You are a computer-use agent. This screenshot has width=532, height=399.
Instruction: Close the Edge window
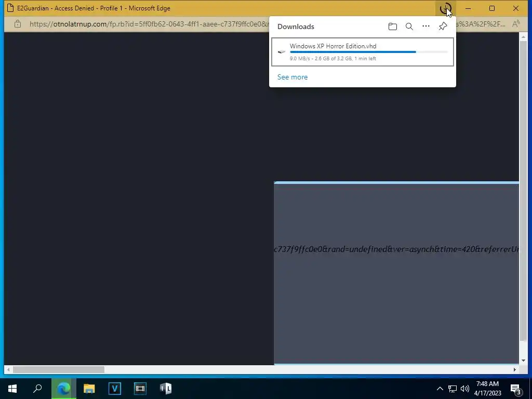(x=516, y=8)
